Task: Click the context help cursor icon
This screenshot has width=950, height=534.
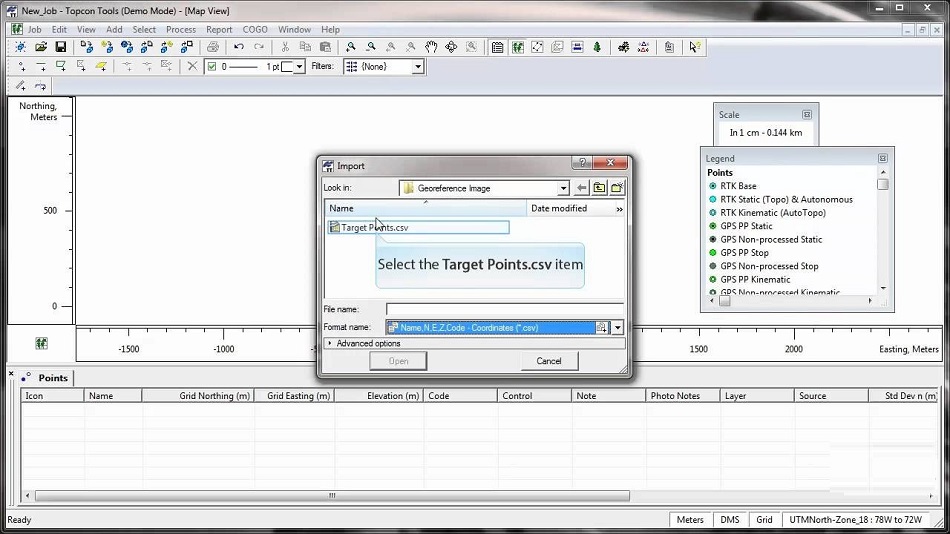Action: click(694, 47)
